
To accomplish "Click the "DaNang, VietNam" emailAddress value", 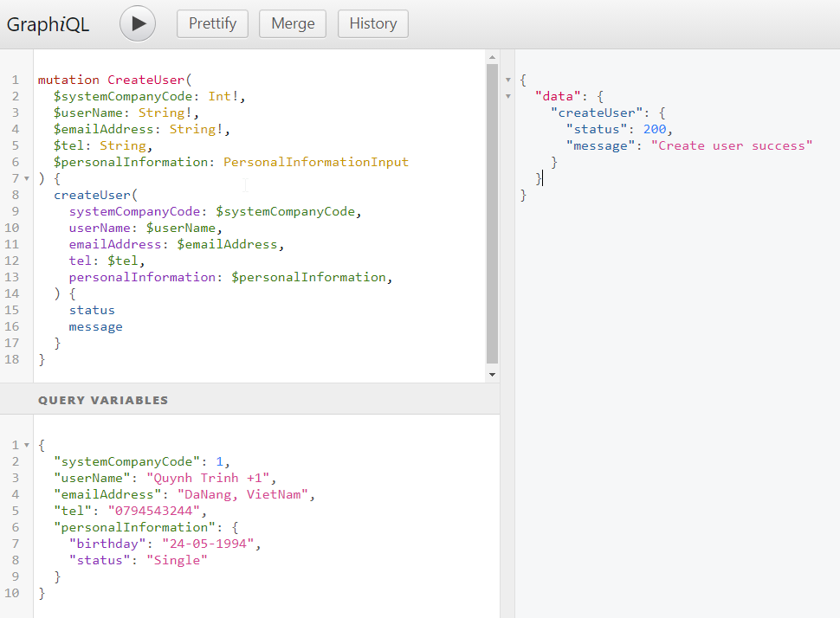I will 244,494.
